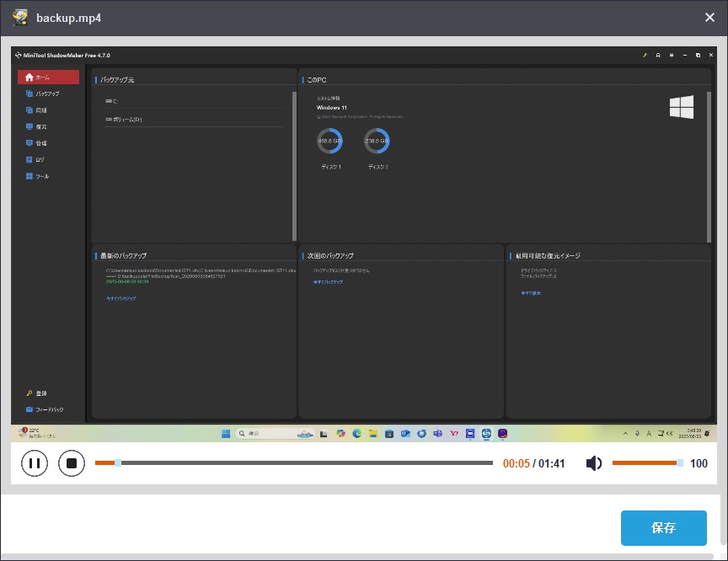Viewport: 728px width, 561px height.
Task: Mute audio using the speaker icon
Action: [x=594, y=463]
